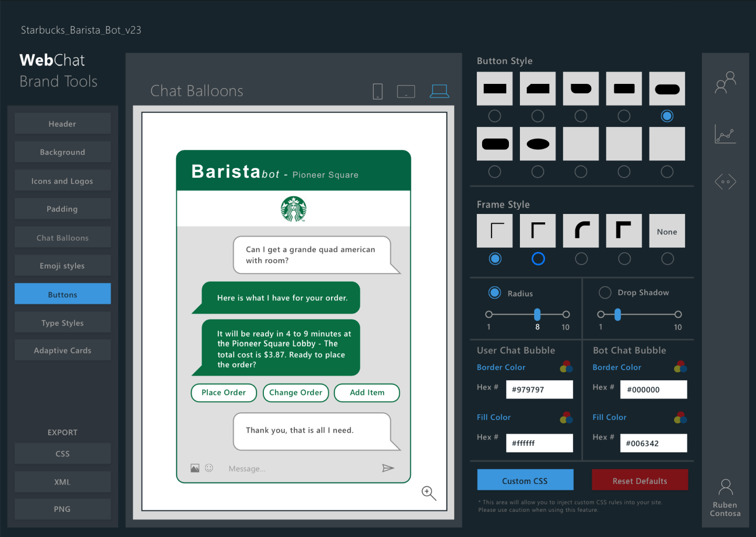This screenshot has width=756, height=537.
Task: Pick the thin square frame style thumbnail
Action: 495,231
